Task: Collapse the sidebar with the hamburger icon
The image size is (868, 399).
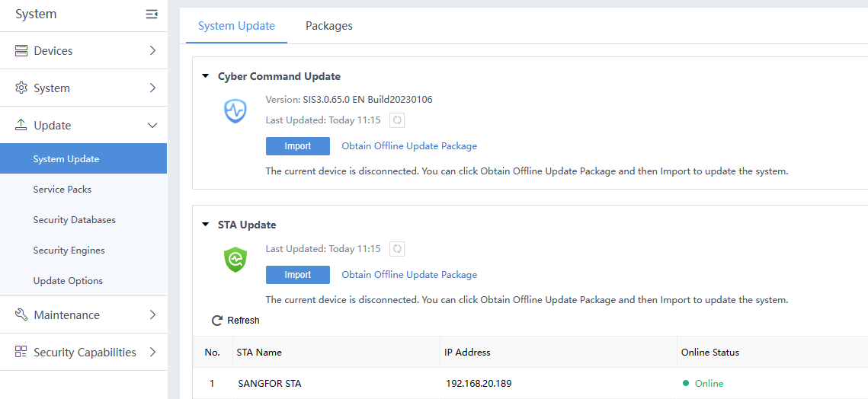Action: click(x=152, y=14)
